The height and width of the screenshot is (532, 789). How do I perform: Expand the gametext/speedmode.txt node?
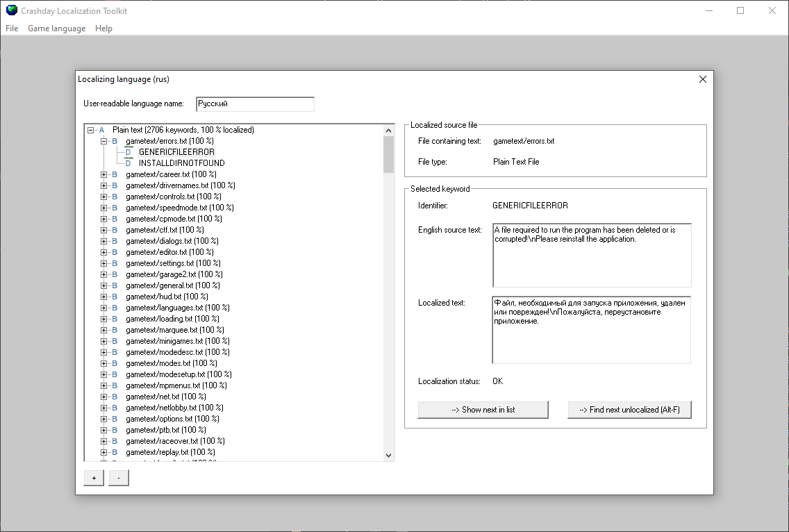[103, 208]
